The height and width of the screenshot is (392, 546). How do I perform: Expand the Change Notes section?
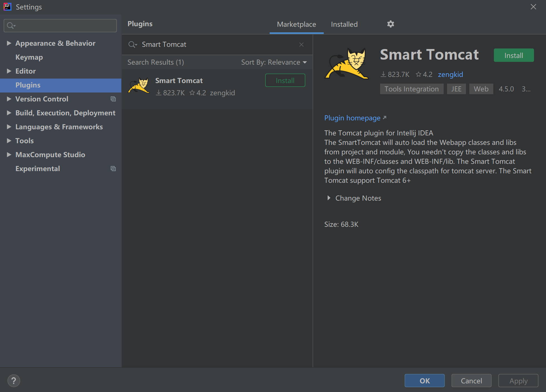point(329,198)
